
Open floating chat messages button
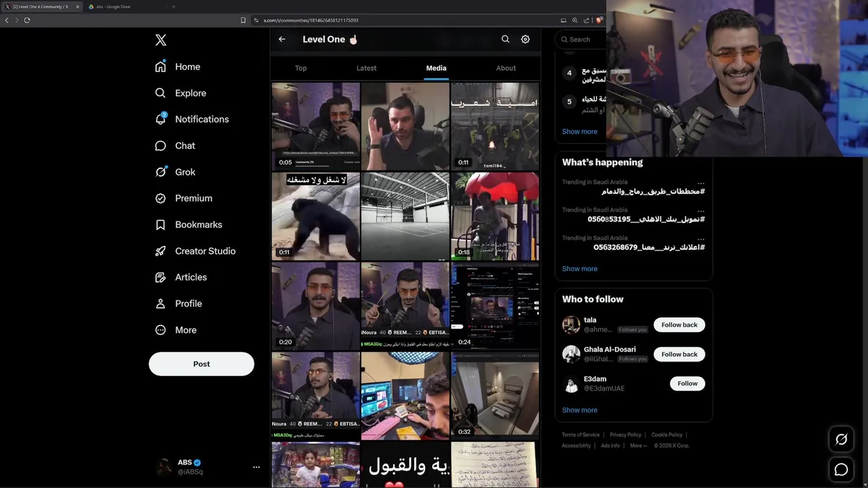point(842,470)
